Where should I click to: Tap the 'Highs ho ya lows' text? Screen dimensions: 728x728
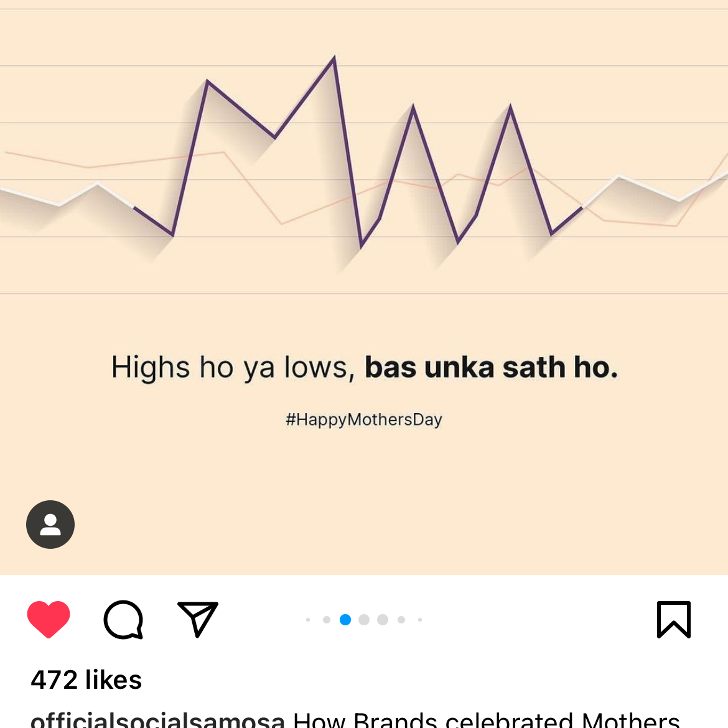(x=233, y=368)
